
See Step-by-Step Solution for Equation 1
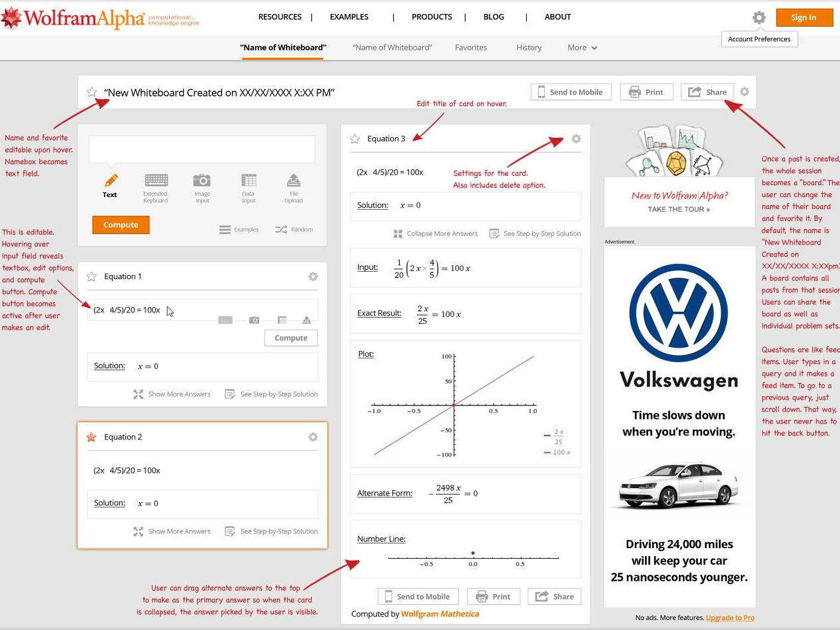point(271,394)
